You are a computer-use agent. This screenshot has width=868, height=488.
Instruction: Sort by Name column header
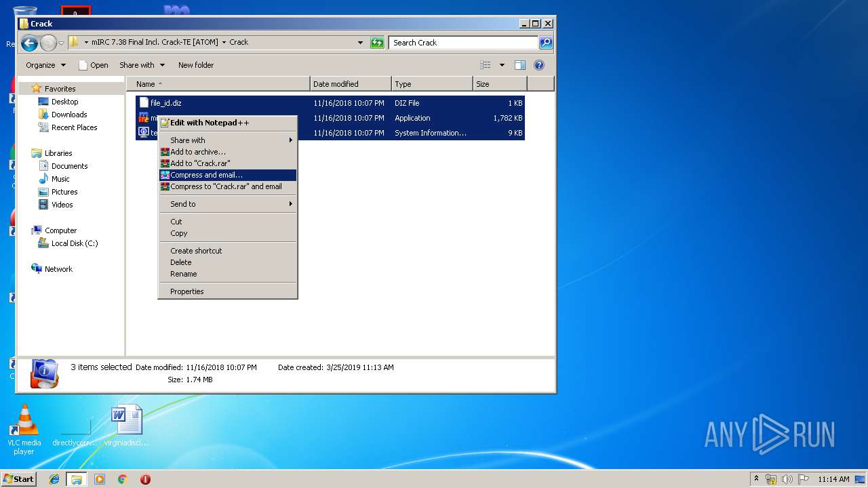coord(218,84)
